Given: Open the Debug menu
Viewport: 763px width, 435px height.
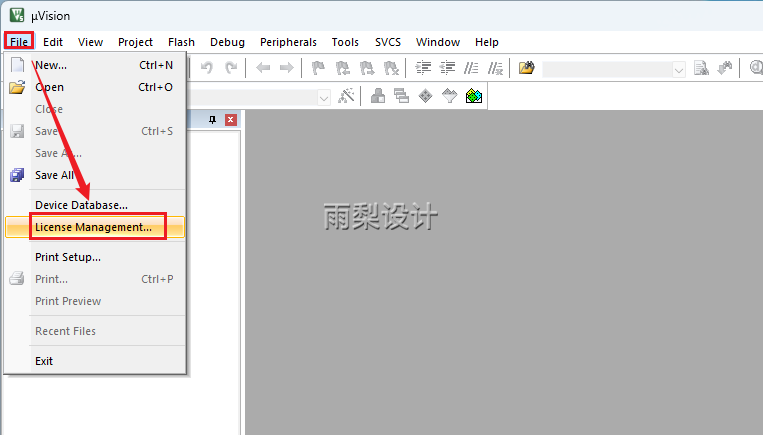Looking at the screenshot, I should (227, 42).
